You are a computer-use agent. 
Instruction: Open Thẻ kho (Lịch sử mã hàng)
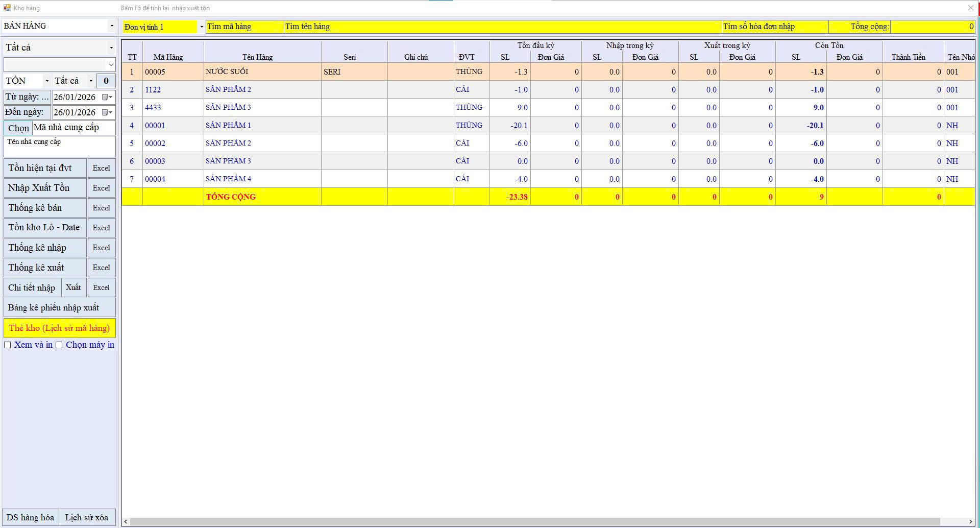click(x=59, y=328)
